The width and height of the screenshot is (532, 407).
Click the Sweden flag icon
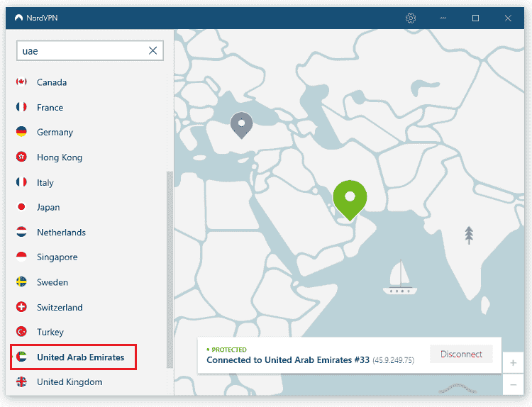tap(21, 281)
